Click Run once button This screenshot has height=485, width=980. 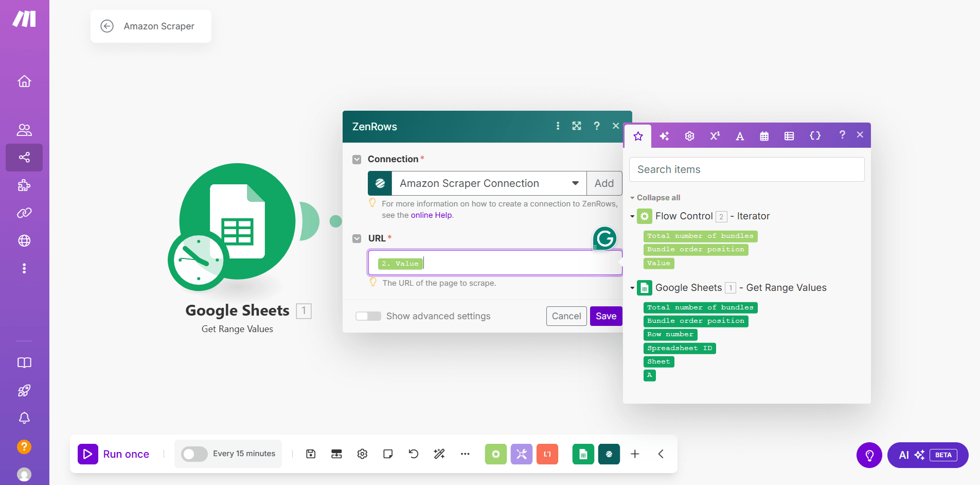tap(114, 454)
